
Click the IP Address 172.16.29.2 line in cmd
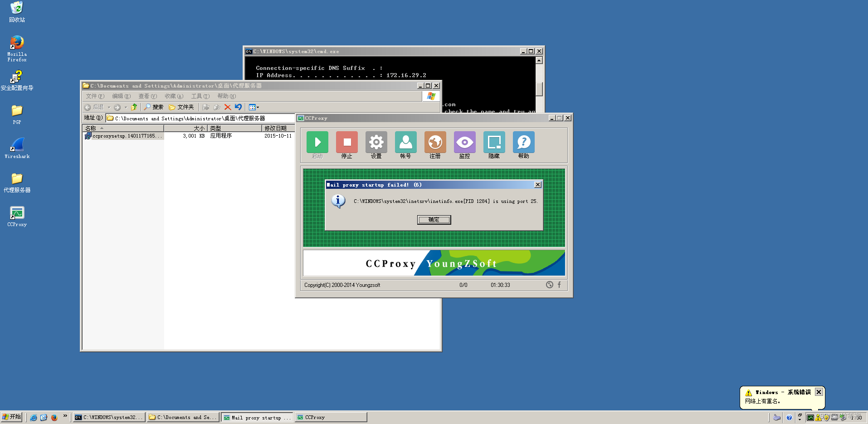point(341,75)
